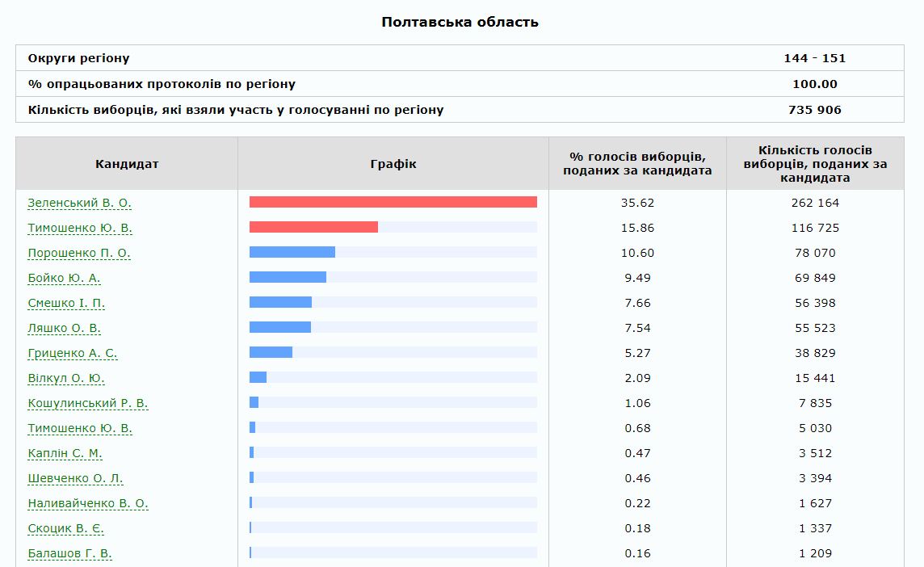
Task: Click the Кандидат column header
Action: tap(127, 164)
